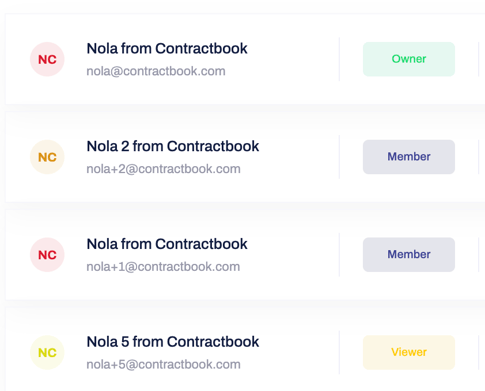
Task: Select the row card containing nola+1@contractbook.com
Action: (245, 254)
